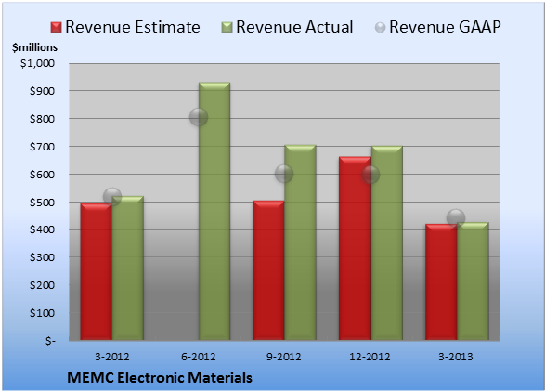
Task: Click the GAAP sphere marker for 12-2012
Action: [370, 175]
